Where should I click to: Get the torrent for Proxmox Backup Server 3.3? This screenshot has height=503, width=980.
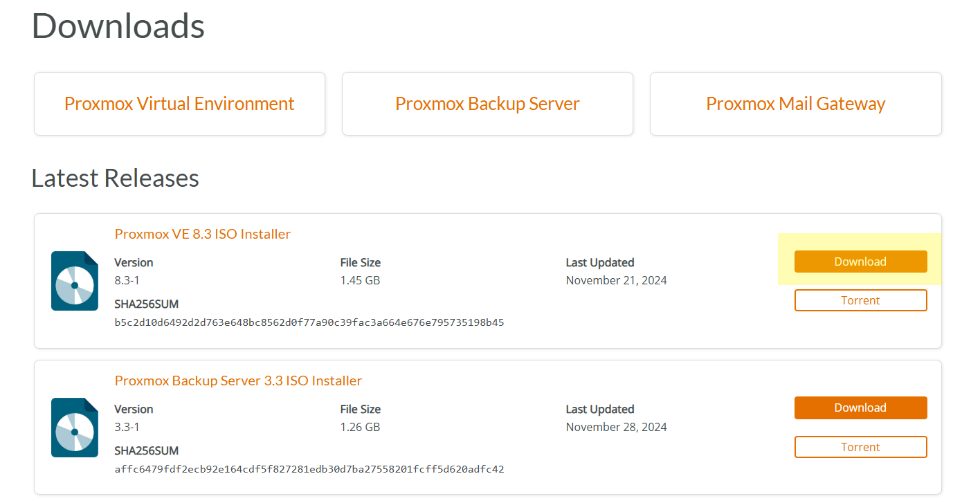click(x=860, y=447)
